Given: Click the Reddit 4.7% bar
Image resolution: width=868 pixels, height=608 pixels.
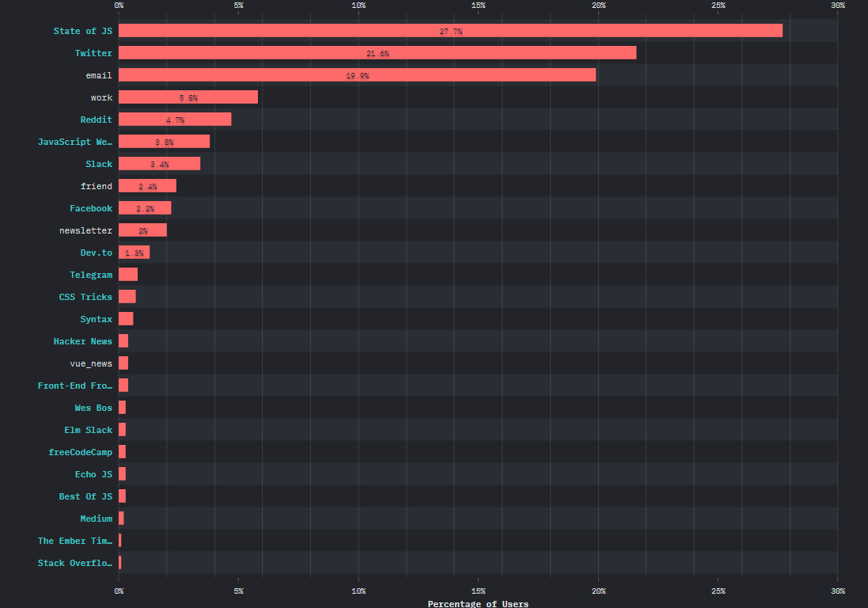Looking at the screenshot, I should [175, 119].
